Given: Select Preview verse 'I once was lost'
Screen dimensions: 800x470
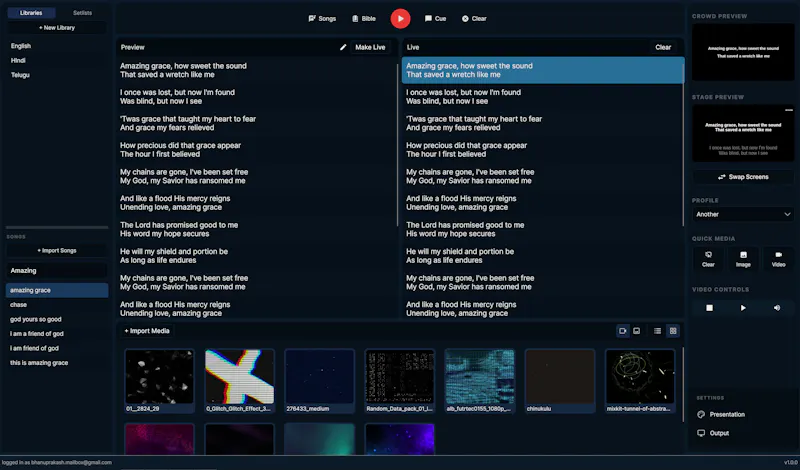Looking at the screenshot, I should (256, 96).
